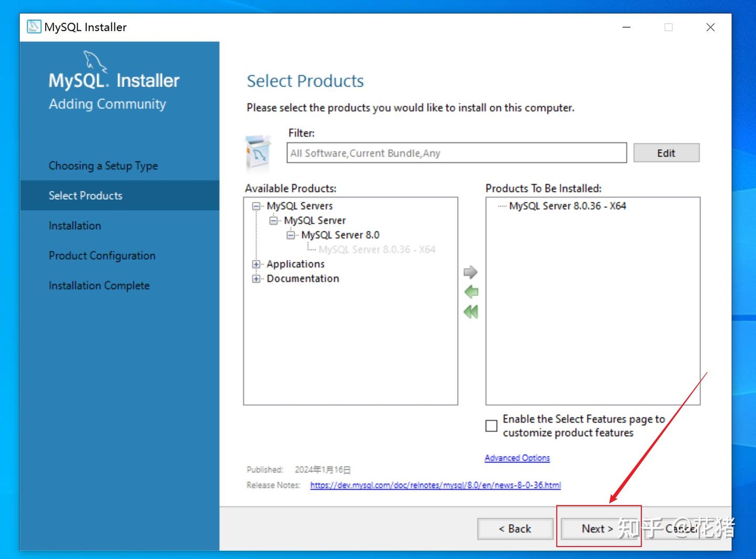Image resolution: width=756 pixels, height=559 pixels.
Task: Click the right arrow add-product icon
Action: pos(470,272)
